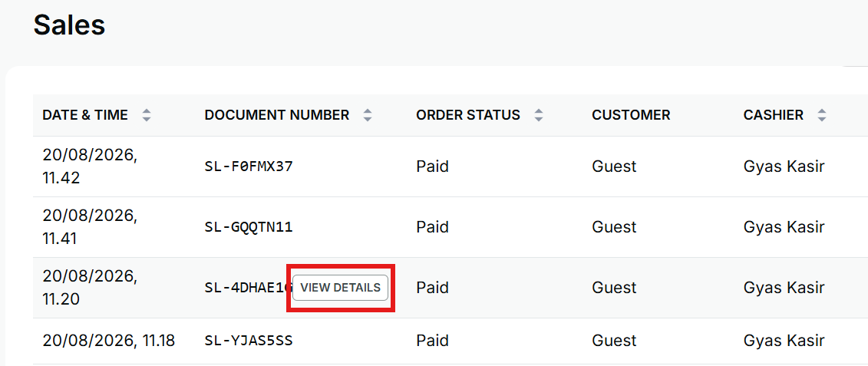Click Gyas Kasir cashier in SL-YJAS5SS row
Image resolution: width=868 pixels, height=366 pixels.
tap(784, 341)
